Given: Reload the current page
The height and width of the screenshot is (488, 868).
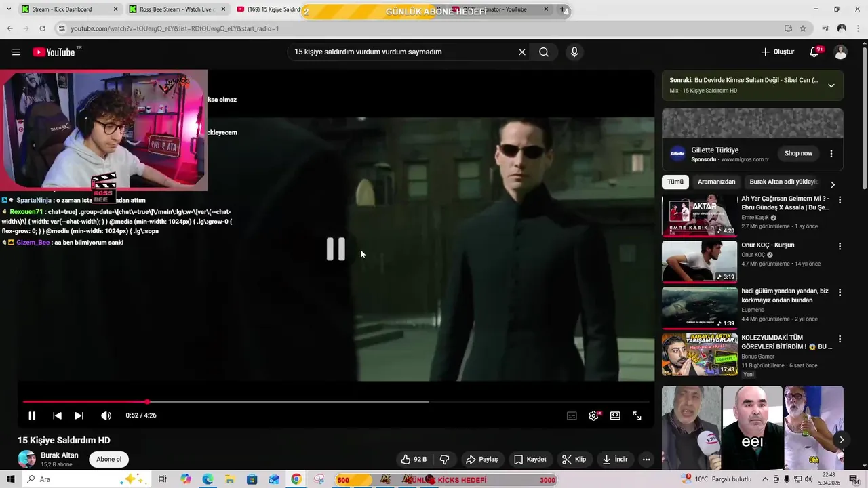Looking at the screenshot, I should click(42, 28).
